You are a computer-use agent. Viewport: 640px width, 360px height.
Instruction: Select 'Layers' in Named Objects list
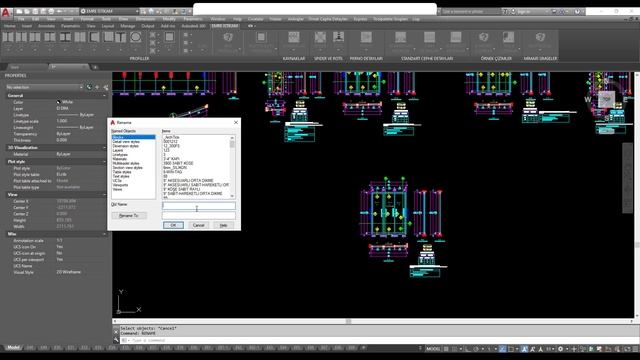tap(118, 150)
